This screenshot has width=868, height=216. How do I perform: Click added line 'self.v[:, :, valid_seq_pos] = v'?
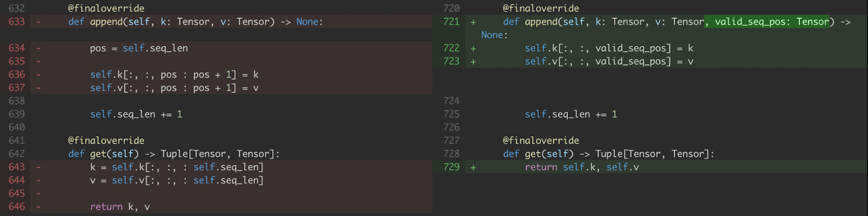point(609,61)
